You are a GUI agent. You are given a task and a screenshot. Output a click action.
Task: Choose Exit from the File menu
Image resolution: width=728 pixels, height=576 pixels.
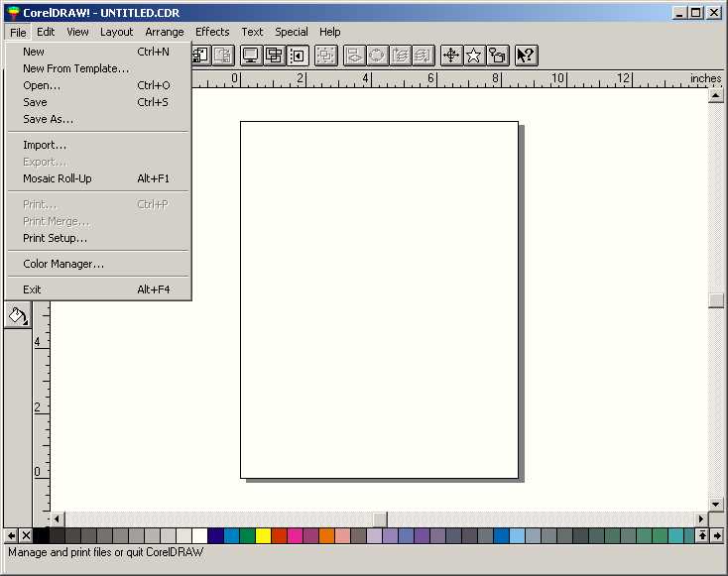coord(33,289)
